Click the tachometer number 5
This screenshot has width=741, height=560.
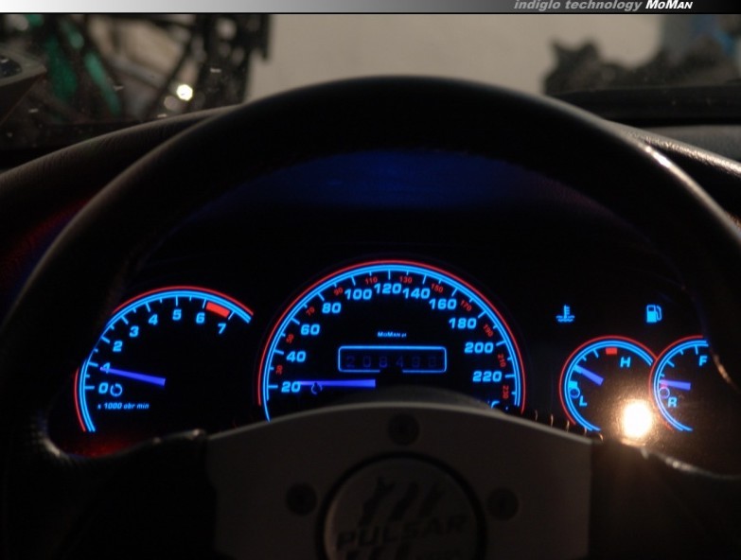click(177, 315)
